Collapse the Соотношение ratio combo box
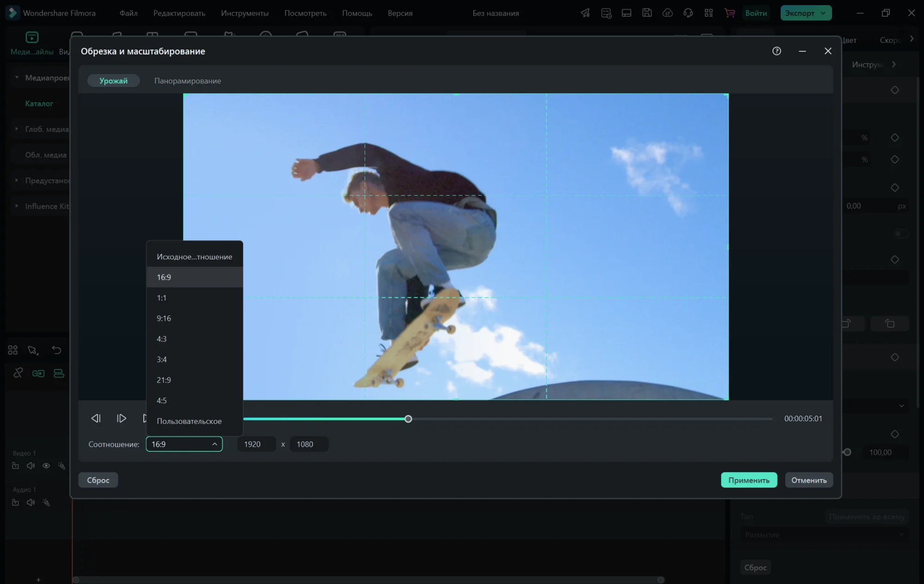This screenshot has width=924, height=584. pos(184,444)
